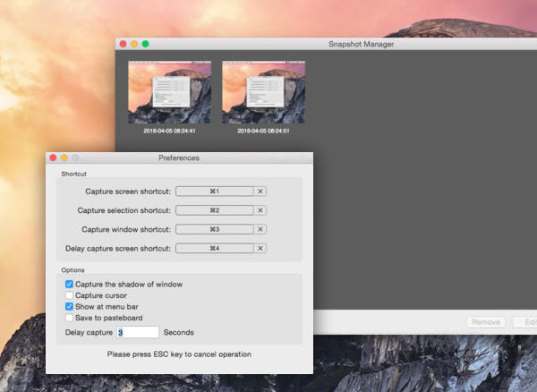Disable Capture the shadow of window
Screen dimensions: 537x392
(69, 285)
